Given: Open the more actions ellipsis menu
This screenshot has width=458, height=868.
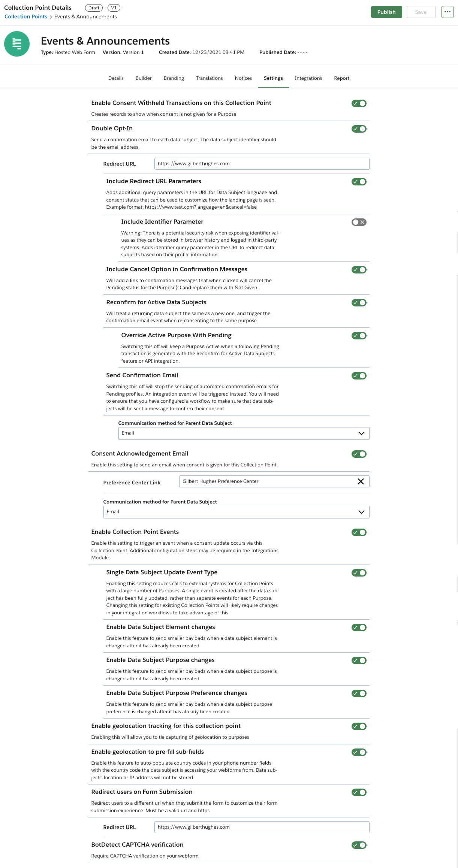Looking at the screenshot, I should tap(448, 12).
